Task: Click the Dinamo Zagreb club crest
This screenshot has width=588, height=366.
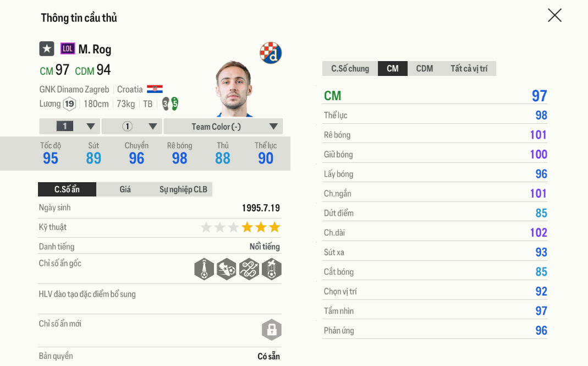Action: click(x=271, y=53)
